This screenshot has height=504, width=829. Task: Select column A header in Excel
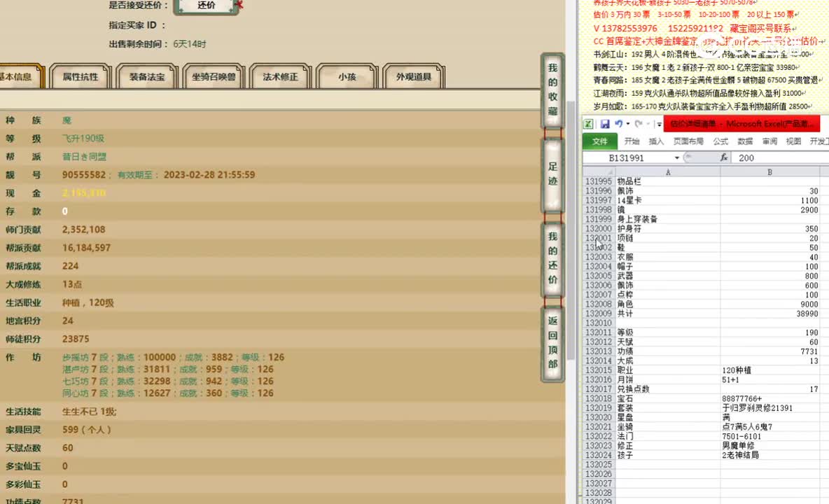pyautogui.click(x=668, y=172)
